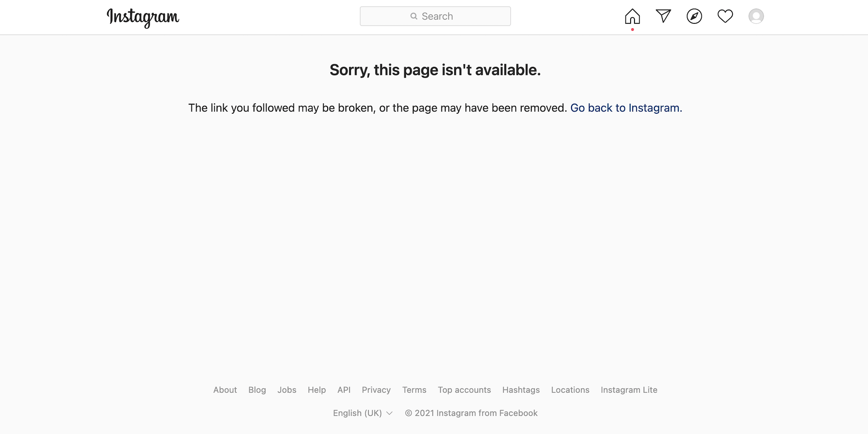The height and width of the screenshot is (434, 868).
Task: Open Activity feed heart icon
Action: click(x=725, y=16)
